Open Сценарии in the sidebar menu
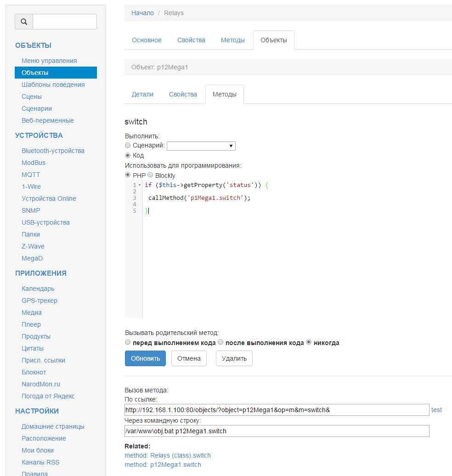The image size is (452, 476). click(x=37, y=108)
